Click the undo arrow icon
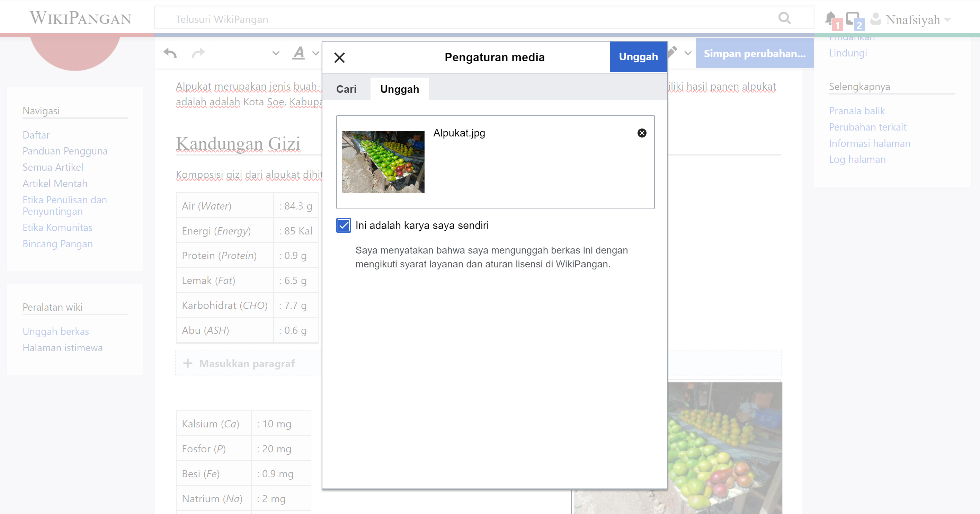The height and width of the screenshot is (514, 980). tap(170, 53)
